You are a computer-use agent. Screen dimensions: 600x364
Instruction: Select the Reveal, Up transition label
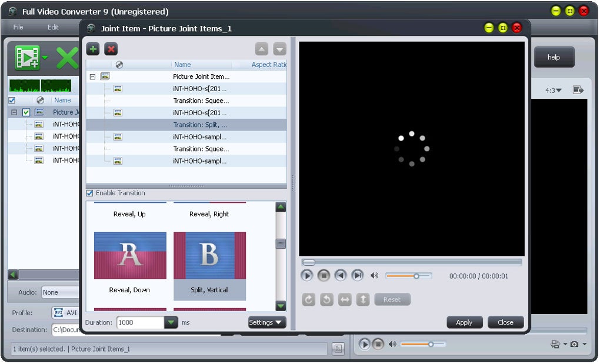[129, 214]
